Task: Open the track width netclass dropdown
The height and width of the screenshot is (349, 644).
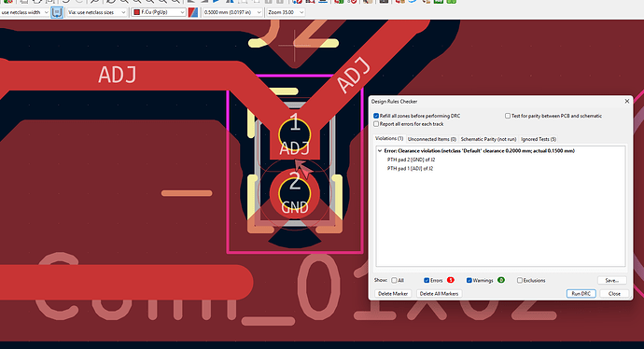Action: pyautogui.click(x=24, y=12)
